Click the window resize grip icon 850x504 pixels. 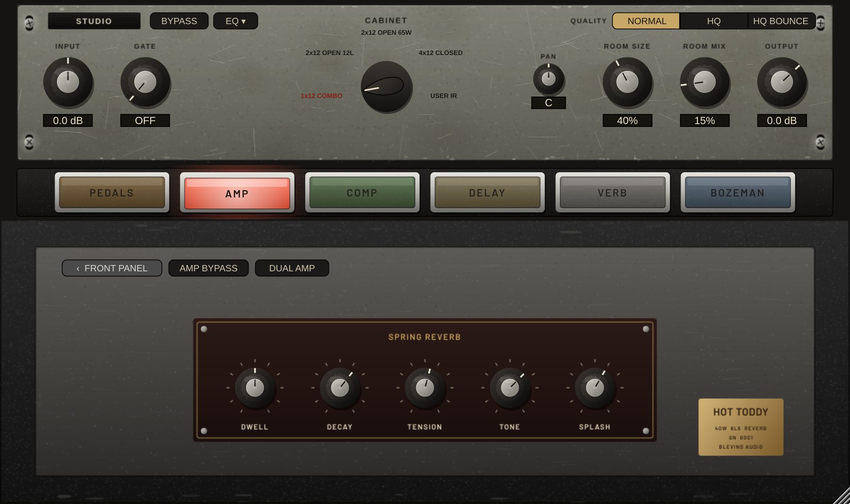pyautogui.click(x=841, y=496)
